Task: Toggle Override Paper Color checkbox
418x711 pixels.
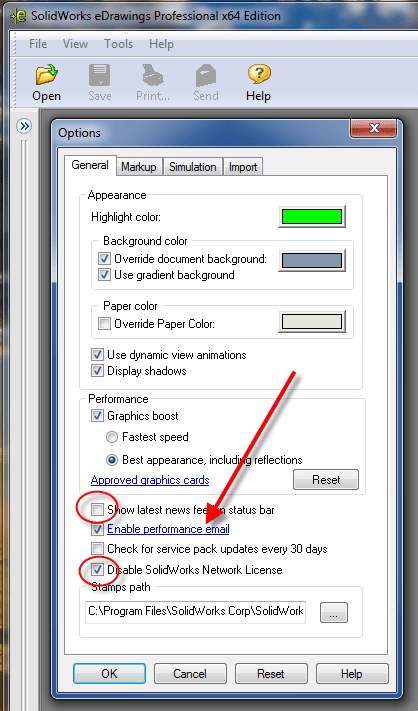Action: pyautogui.click(x=104, y=324)
